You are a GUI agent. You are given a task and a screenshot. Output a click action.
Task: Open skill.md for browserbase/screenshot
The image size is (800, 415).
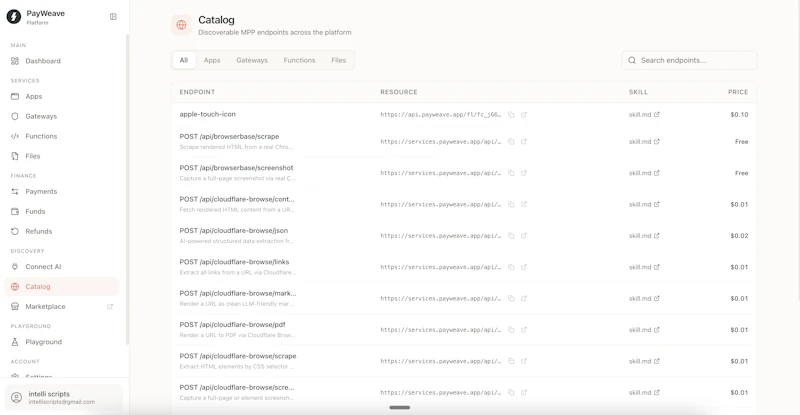coord(644,173)
